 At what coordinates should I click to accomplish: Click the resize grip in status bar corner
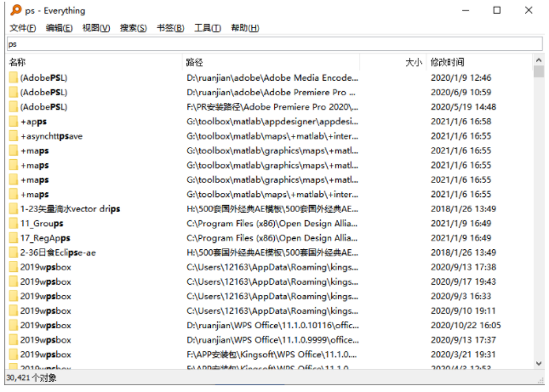(540, 380)
